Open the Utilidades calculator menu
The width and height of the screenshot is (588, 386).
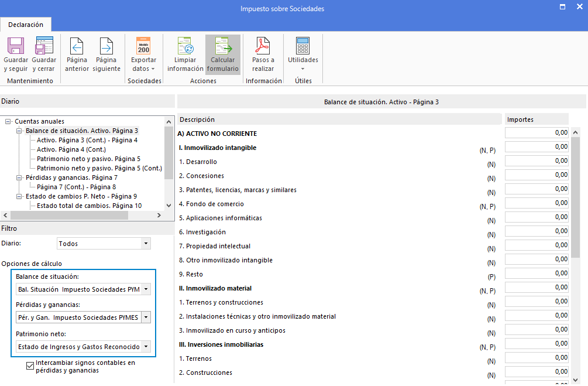point(303,54)
